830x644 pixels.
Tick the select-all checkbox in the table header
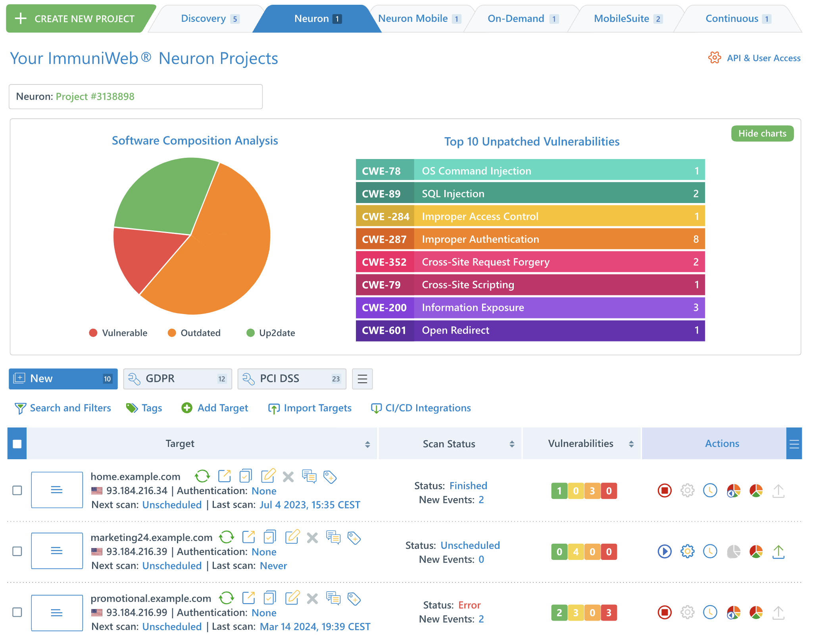17,444
